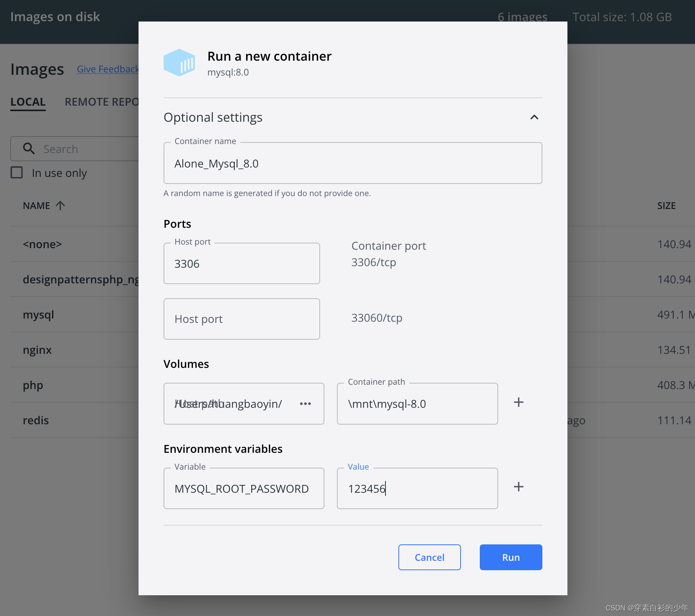The width and height of the screenshot is (695, 616).
Task: Open the Give Feedback link
Action: 108,69
